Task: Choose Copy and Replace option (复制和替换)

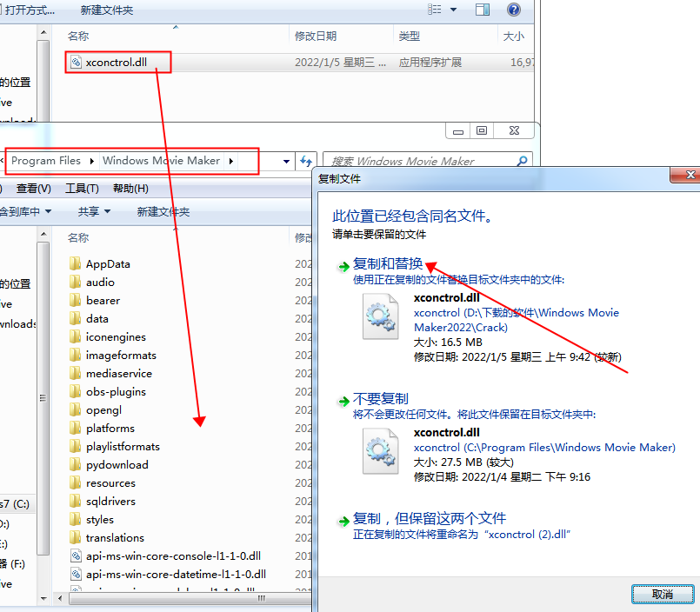Action: [388, 263]
